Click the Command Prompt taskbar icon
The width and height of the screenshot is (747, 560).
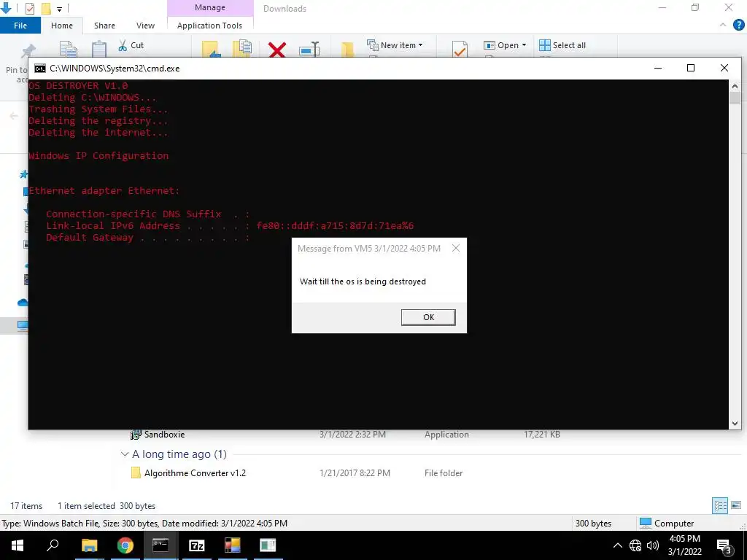[160, 545]
